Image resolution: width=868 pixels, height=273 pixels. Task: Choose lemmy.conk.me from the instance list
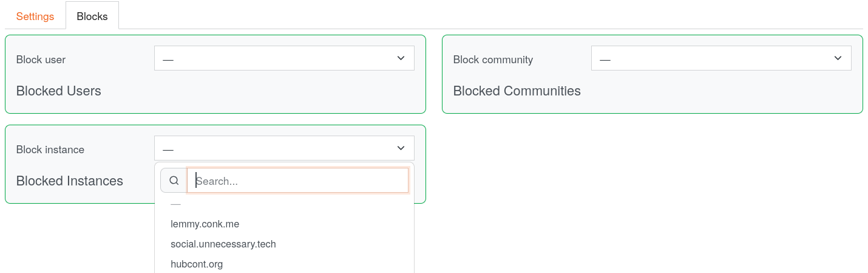(205, 224)
